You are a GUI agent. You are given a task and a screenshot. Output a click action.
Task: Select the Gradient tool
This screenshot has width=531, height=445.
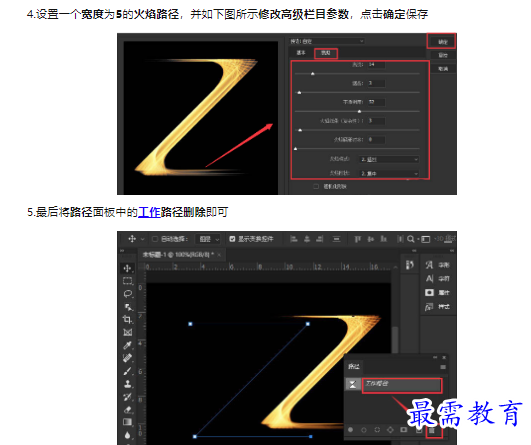[x=128, y=422]
